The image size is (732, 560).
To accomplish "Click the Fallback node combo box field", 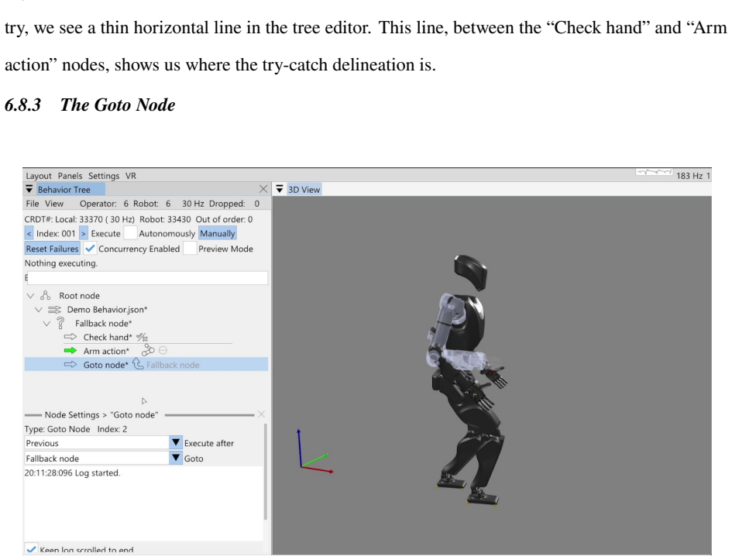I will 97,459.
